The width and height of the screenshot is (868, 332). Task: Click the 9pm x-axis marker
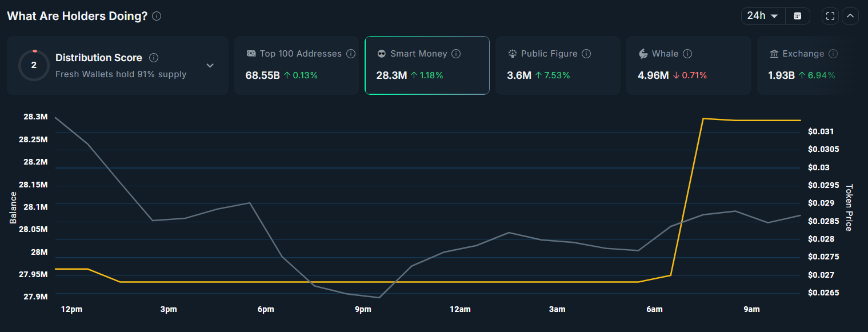click(363, 310)
